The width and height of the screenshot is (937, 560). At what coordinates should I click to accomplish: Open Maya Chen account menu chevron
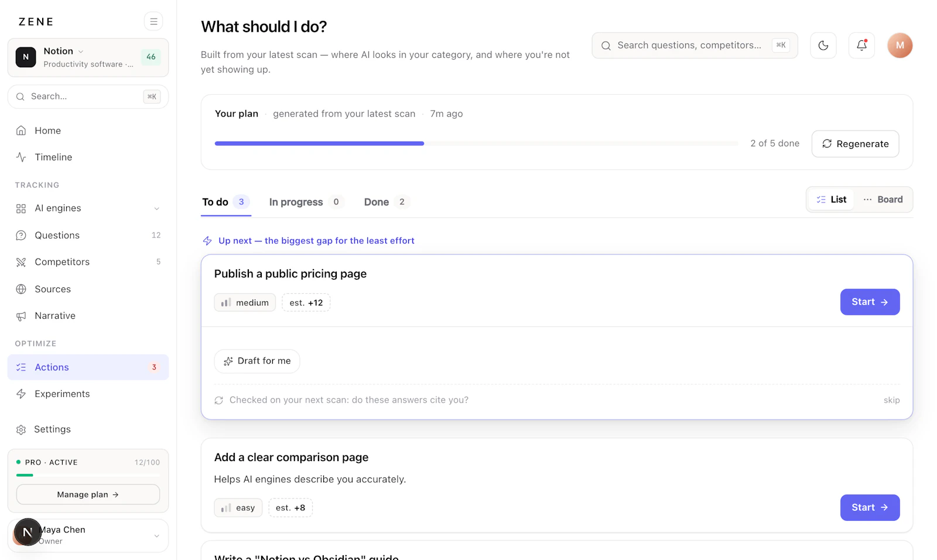point(156,536)
